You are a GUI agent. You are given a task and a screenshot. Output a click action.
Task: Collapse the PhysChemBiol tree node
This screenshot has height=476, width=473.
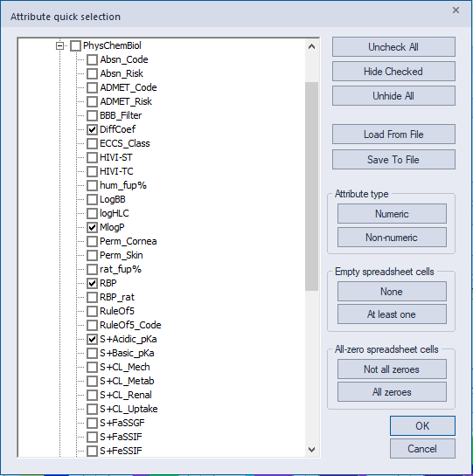(x=59, y=45)
